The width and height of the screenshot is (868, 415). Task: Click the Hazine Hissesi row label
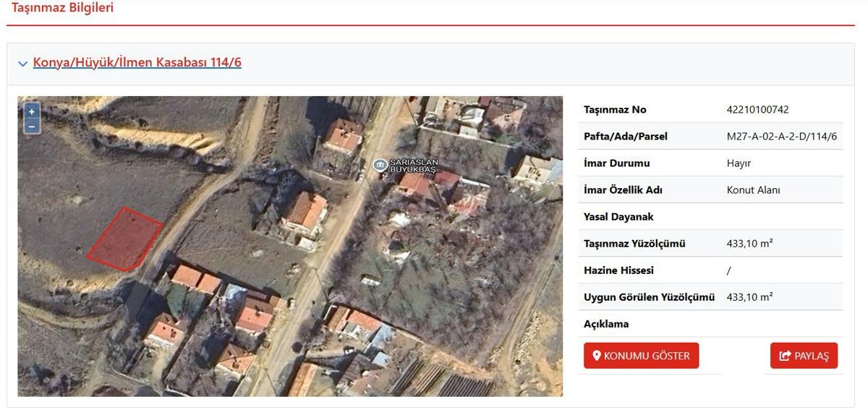618,270
